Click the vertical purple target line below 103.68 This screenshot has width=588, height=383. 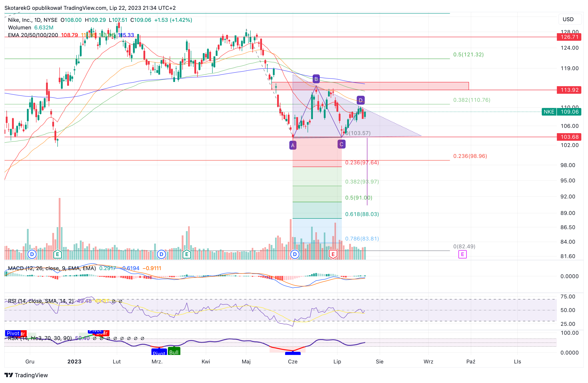pyautogui.click(x=367, y=171)
